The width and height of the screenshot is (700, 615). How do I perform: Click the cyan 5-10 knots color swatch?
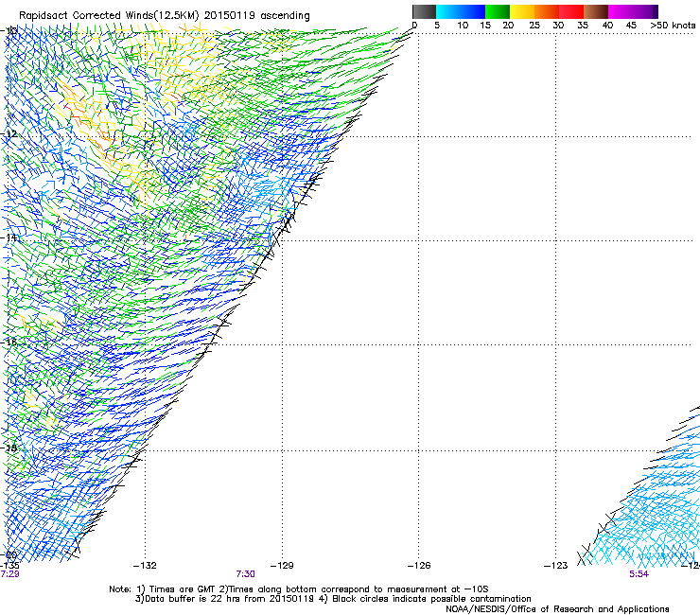(x=448, y=11)
